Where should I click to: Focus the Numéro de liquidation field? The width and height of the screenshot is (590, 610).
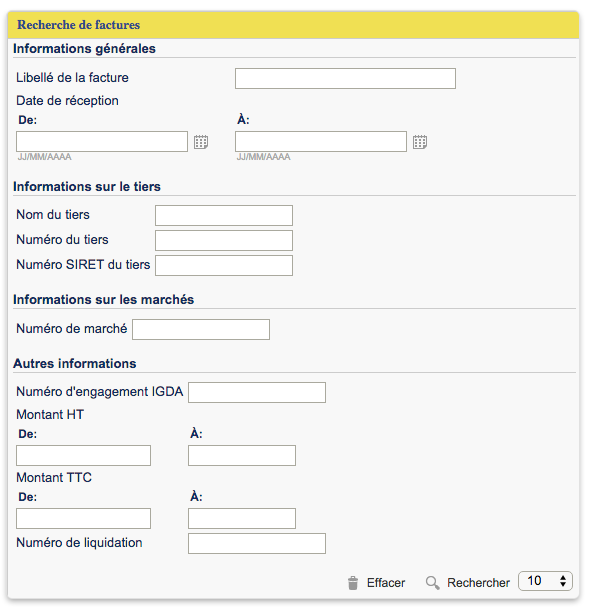coord(257,543)
